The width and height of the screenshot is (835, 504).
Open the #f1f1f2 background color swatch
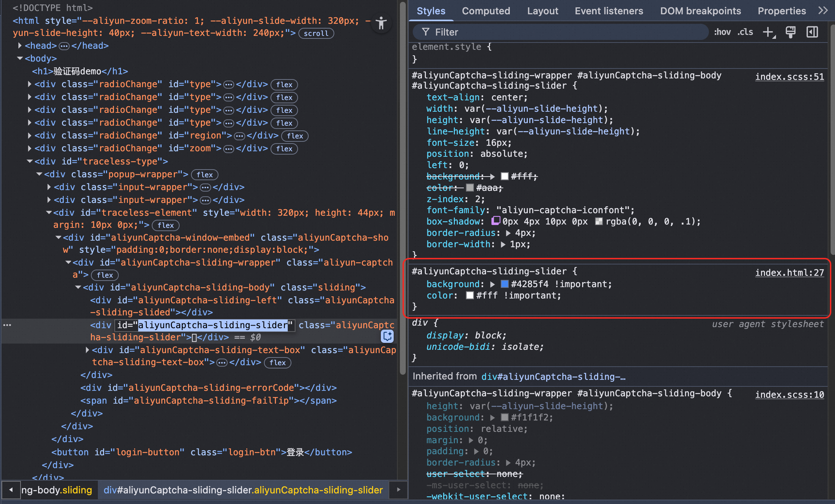504,417
